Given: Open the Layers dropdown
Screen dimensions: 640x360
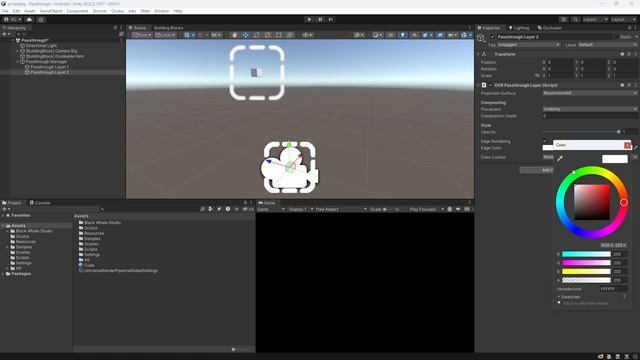Looking at the screenshot, I should point(595,19).
